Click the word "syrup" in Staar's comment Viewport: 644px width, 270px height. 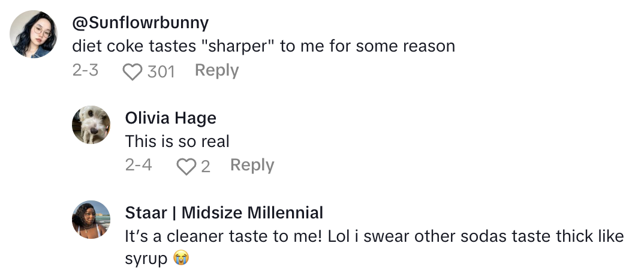tap(146, 259)
